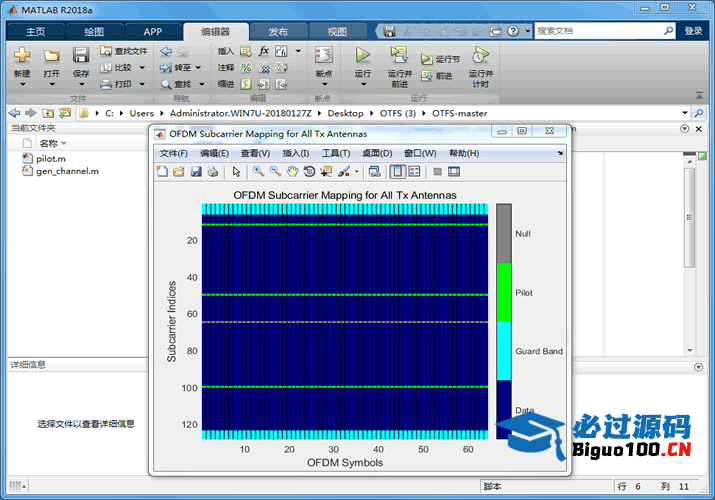Screen dimensions: 715x500
Task: Toggle the figure's Hide Plot Tools button
Action: (x=437, y=172)
